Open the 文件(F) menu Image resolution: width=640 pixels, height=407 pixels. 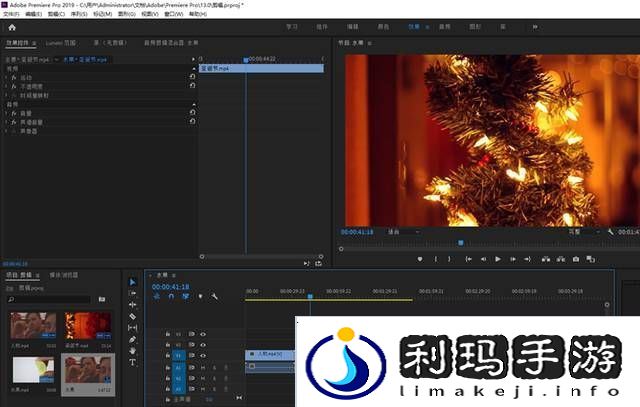[12, 15]
